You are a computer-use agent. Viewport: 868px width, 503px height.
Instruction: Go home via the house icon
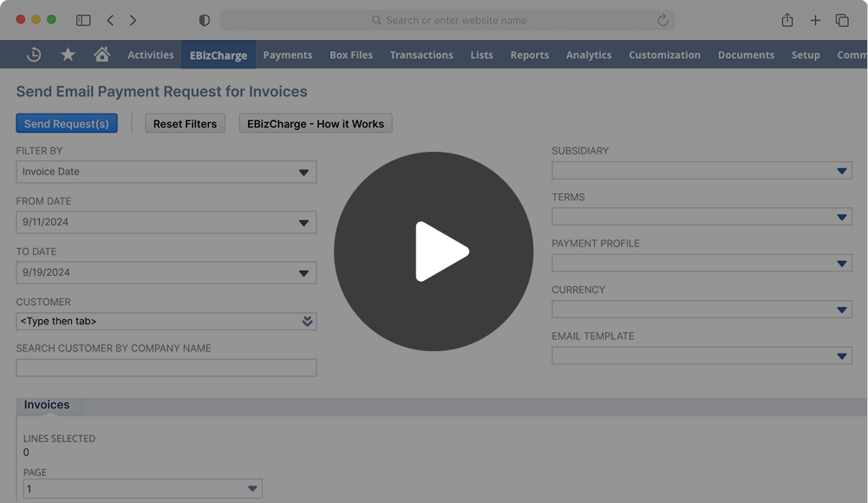(101, 54)
